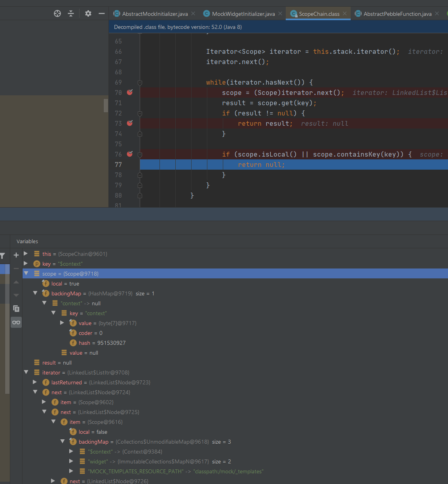Hide the project tool window
448x484 pixels.
pos(102,13)
